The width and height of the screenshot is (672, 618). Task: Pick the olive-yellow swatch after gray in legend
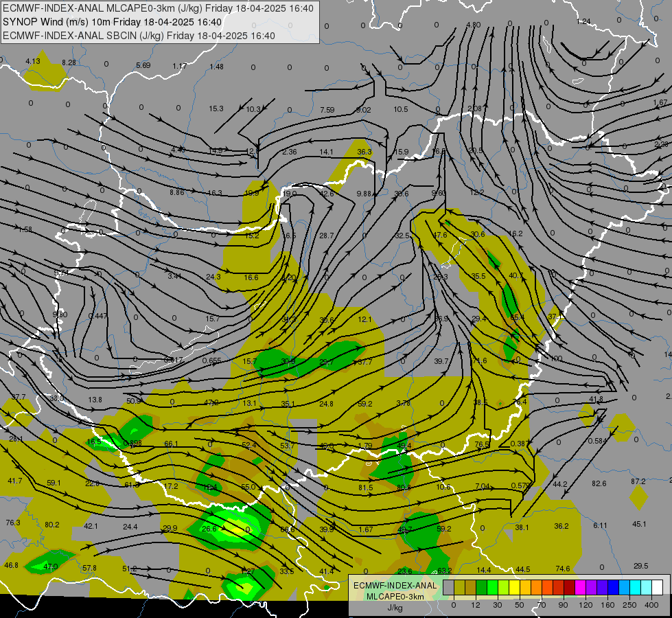[x=460, y=588]
